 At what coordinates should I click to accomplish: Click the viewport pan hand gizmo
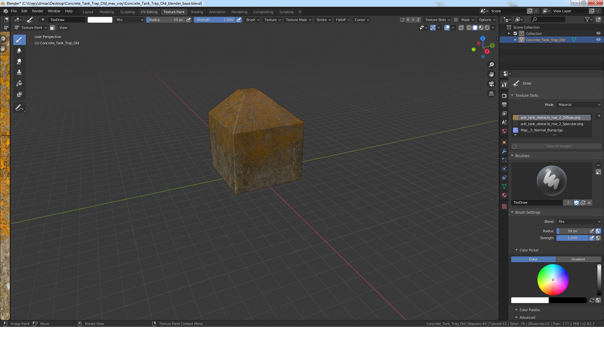[x=491, y=74]
